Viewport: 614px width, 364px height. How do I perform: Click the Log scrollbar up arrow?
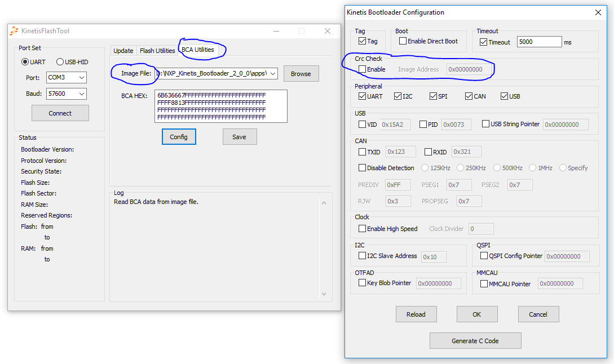coord(324,203)
